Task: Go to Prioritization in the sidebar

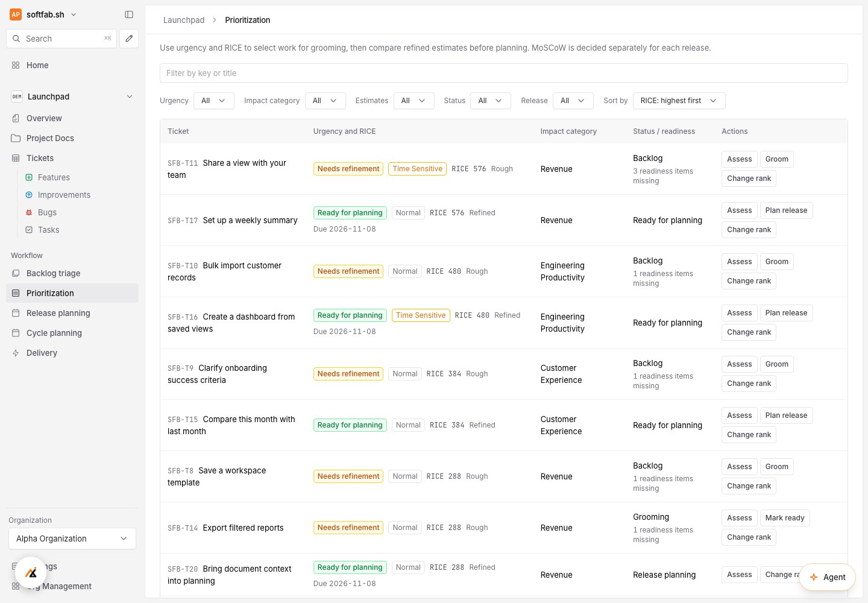Action: 72,293
